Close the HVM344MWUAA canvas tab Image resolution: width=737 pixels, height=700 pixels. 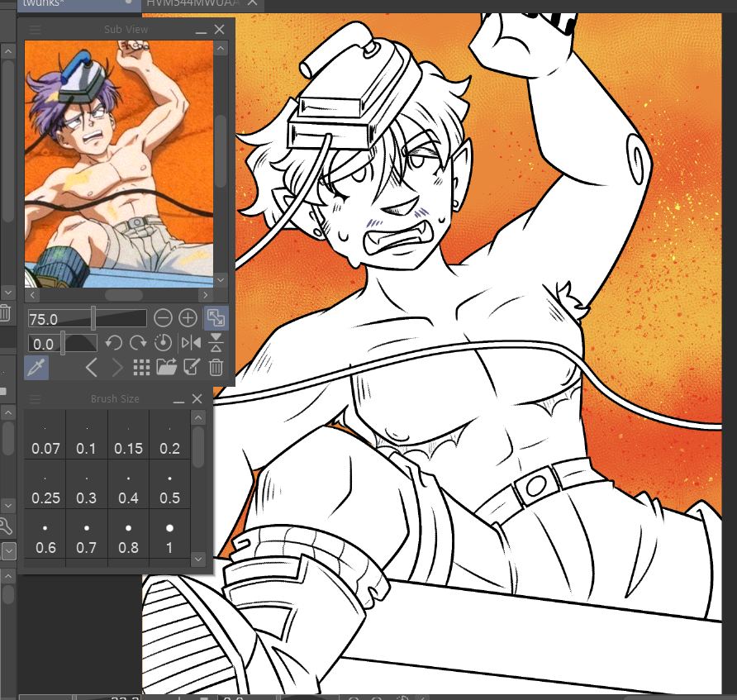(252, 2)
